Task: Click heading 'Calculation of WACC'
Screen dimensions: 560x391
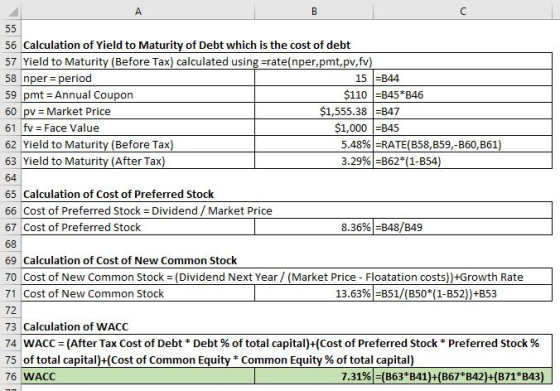Action: tap(76, 327)
